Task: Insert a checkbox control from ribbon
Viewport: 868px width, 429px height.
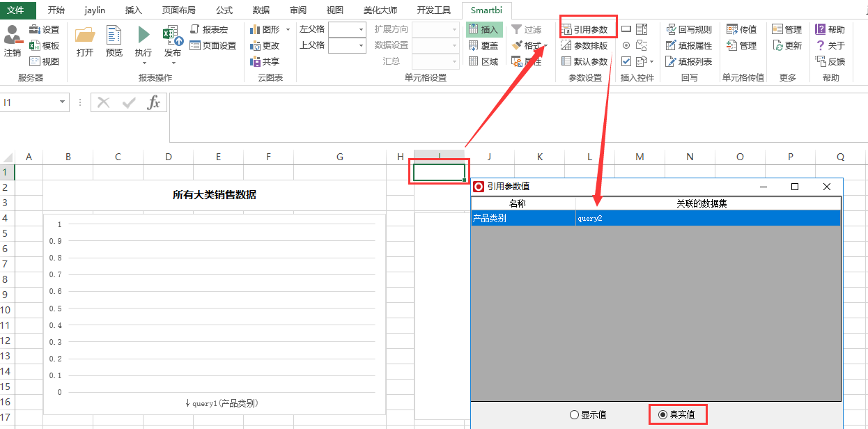Action: pyautogui.click(x=626, y=61)
